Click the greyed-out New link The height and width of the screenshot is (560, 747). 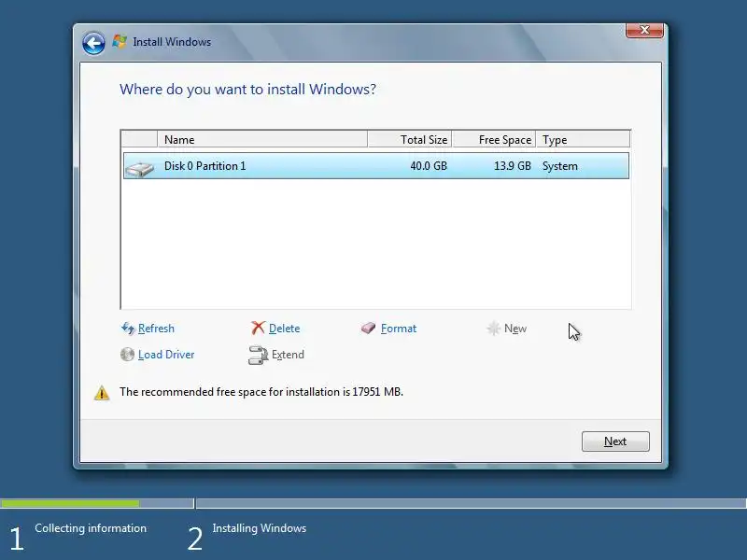(515, 329)
